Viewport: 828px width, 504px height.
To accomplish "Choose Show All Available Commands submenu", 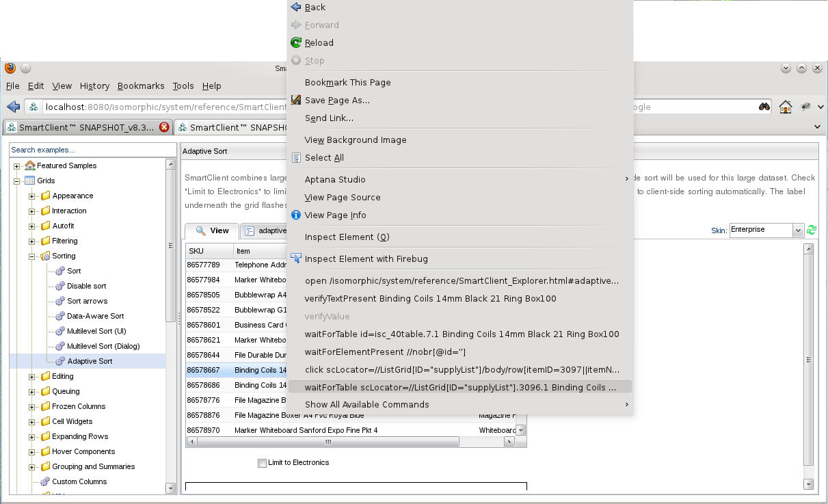I will (x=367, y=404).
